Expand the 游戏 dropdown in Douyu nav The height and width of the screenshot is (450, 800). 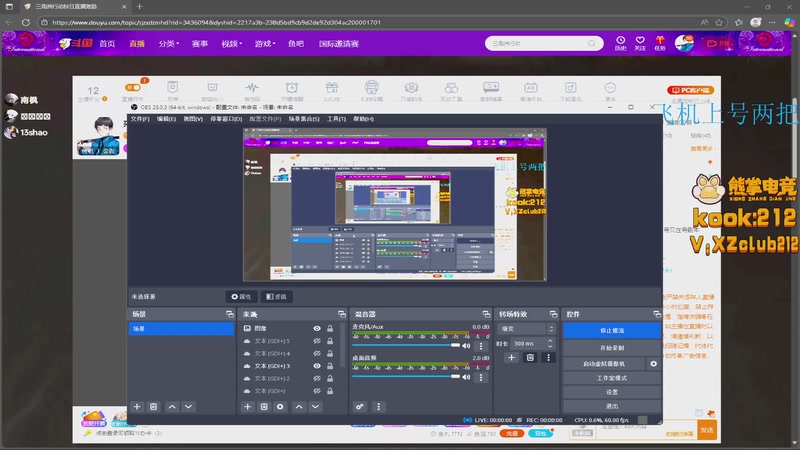tap(265, 44)
